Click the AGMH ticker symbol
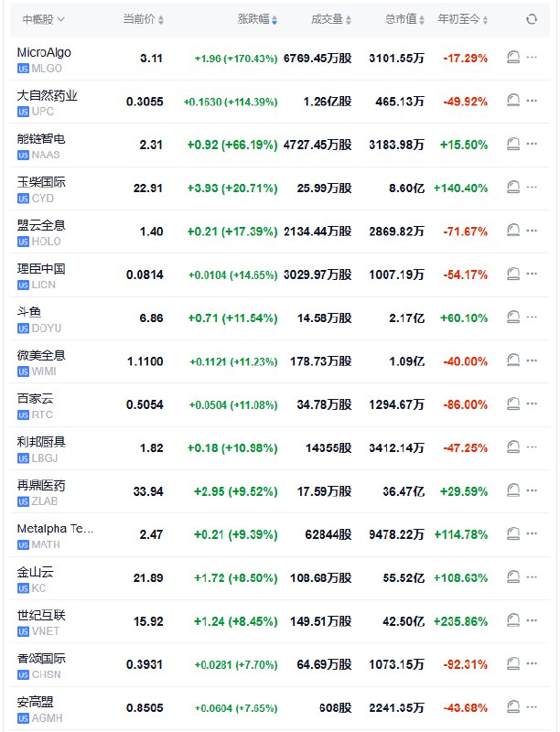Viewport: 560px width, 732px height. click(48, 718)
